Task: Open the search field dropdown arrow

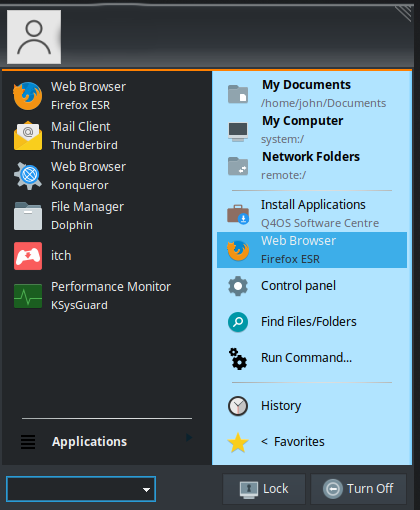Action: (x=146, y=490)
